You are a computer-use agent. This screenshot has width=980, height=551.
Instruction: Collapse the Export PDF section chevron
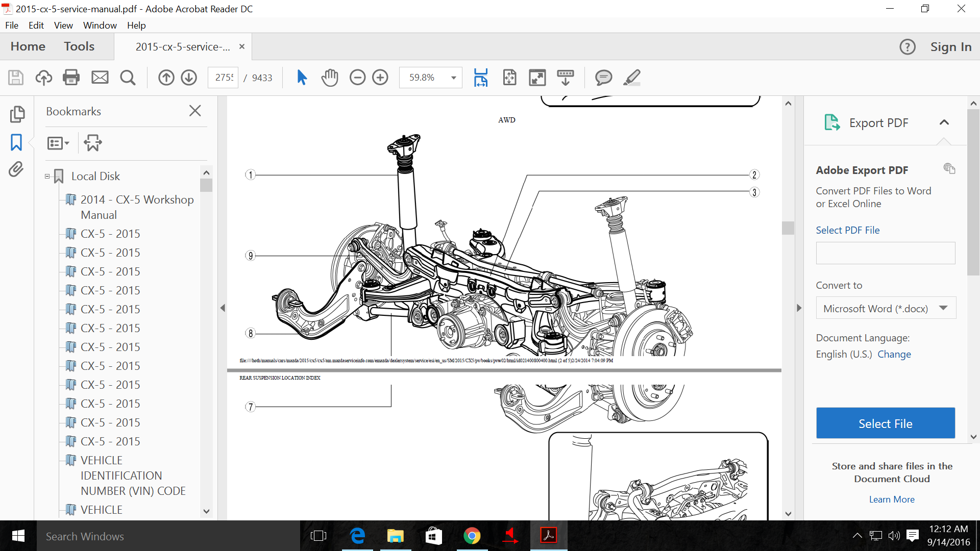click(944, 122)
